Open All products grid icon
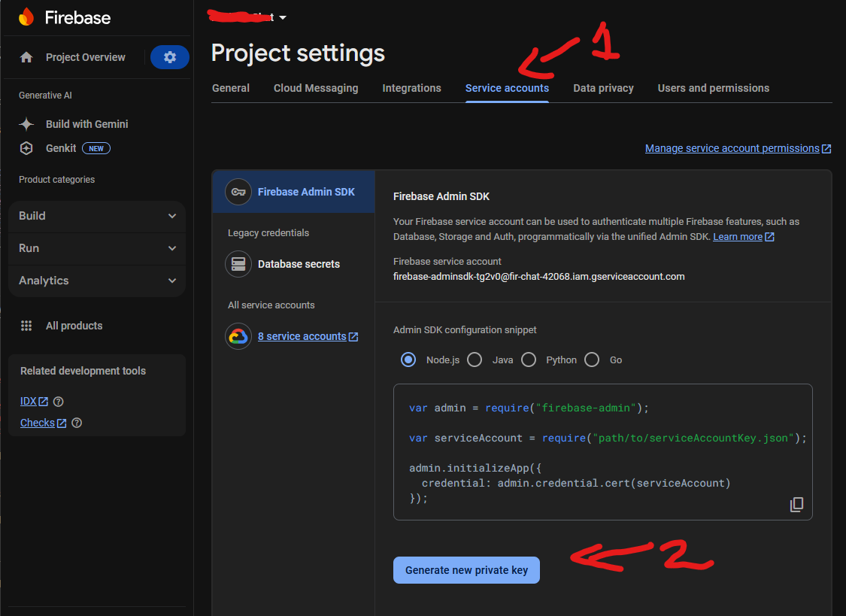The width and height of the screenshot is (846, 616). (26, 326)
